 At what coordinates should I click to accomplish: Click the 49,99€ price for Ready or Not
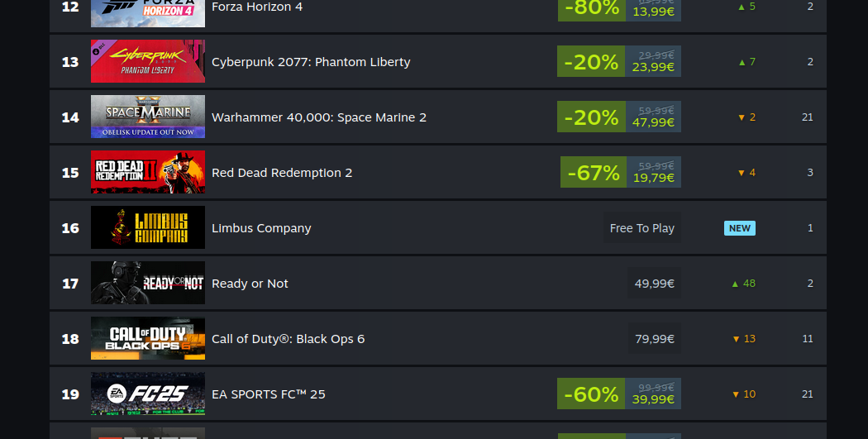coord(655,284)
